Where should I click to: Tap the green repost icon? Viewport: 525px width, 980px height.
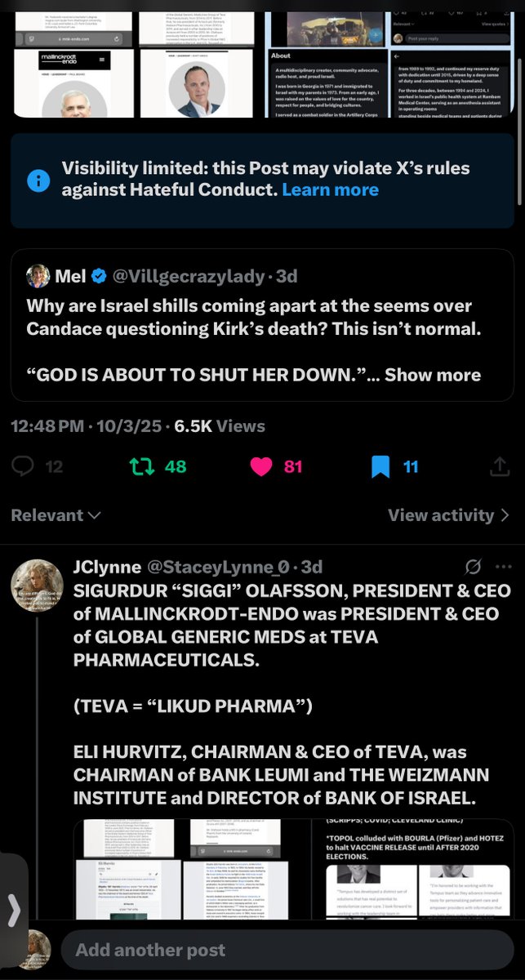coord(142,466)
